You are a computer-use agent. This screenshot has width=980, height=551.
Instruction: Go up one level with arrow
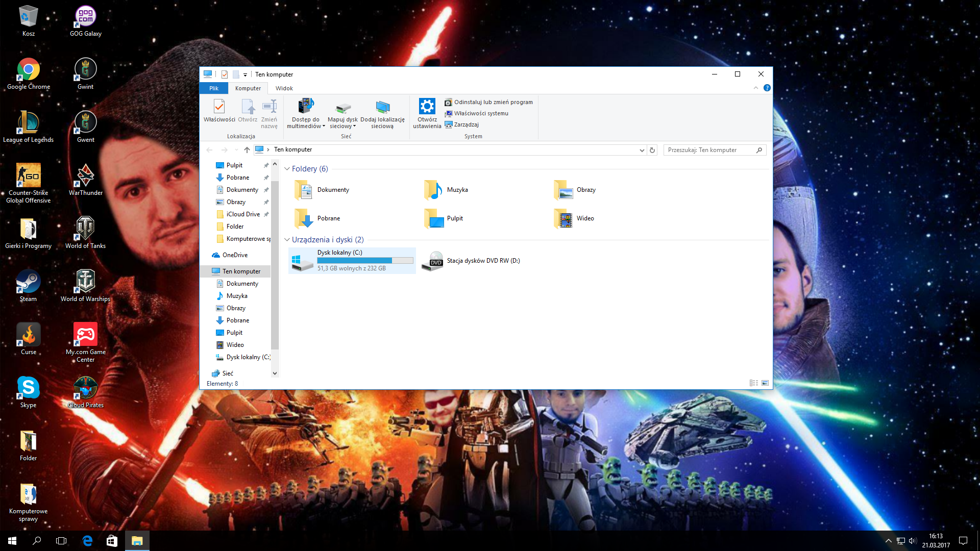pyautogui.click(x=247, y=150)
